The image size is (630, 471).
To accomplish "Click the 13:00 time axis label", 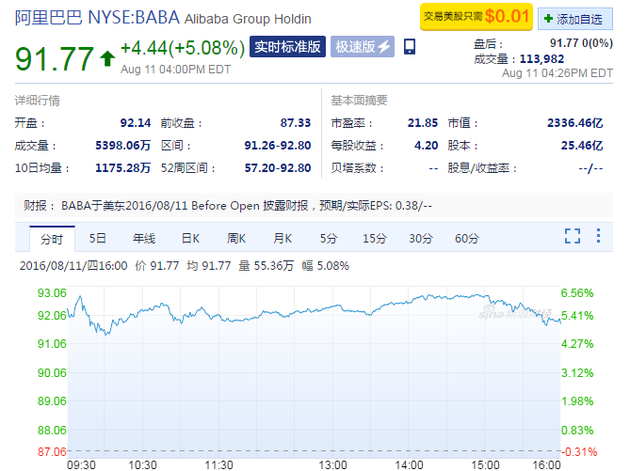I will pos(333,465).
